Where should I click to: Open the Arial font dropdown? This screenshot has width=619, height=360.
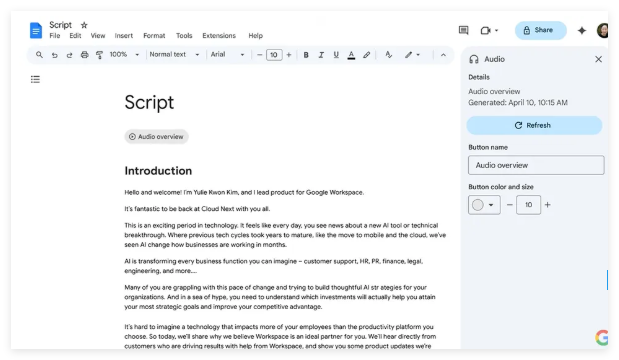point(227,54)
